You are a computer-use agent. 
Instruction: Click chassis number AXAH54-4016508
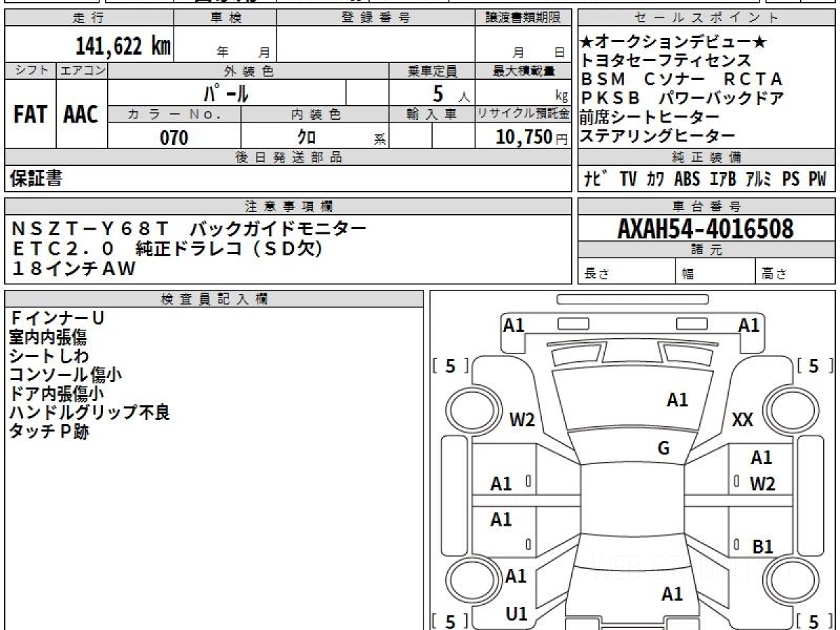coord(706,228)
